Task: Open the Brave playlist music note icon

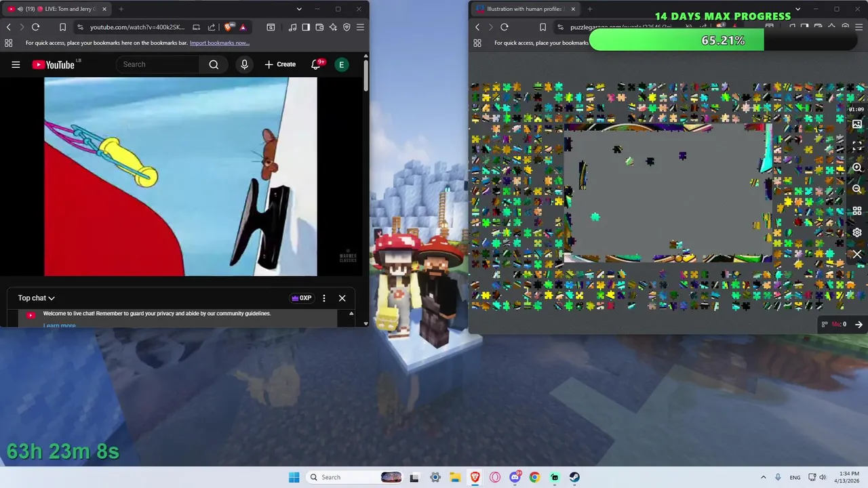Action: pyautogui.click(x=292, y=27)
